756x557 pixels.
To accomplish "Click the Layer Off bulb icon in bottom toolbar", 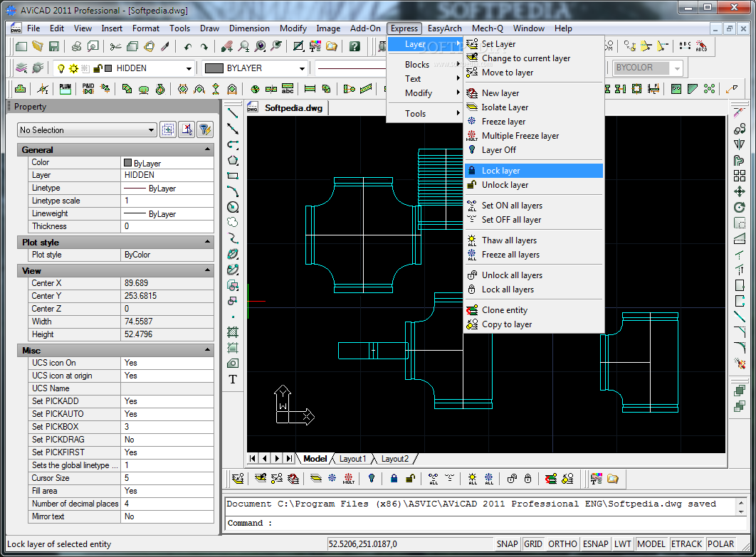I will [372, 479].
